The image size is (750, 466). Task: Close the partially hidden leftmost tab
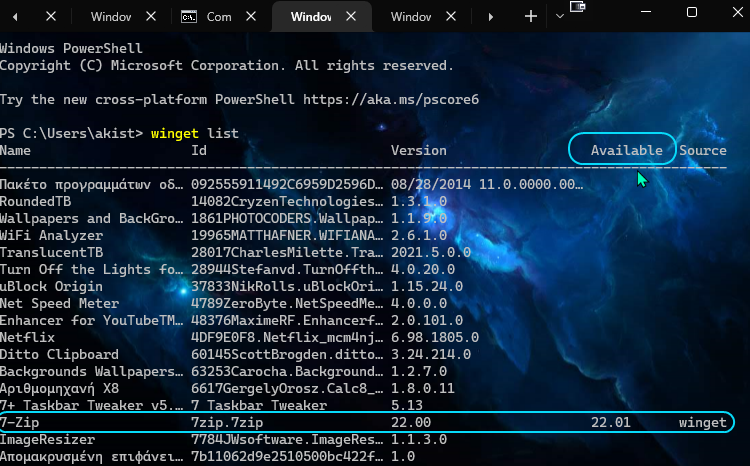pos(51,17)
